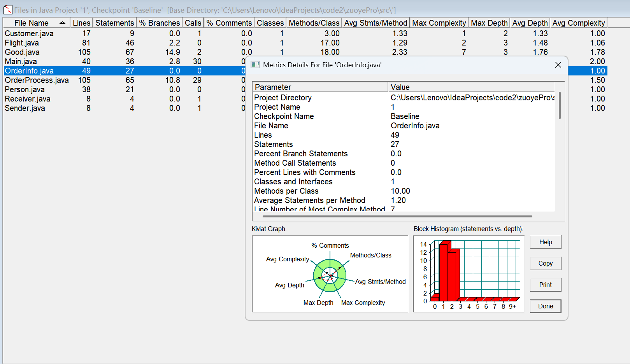Select the Project Directory parameter row
Viewport: 630px width, 364px height.
tap(404, 98)
